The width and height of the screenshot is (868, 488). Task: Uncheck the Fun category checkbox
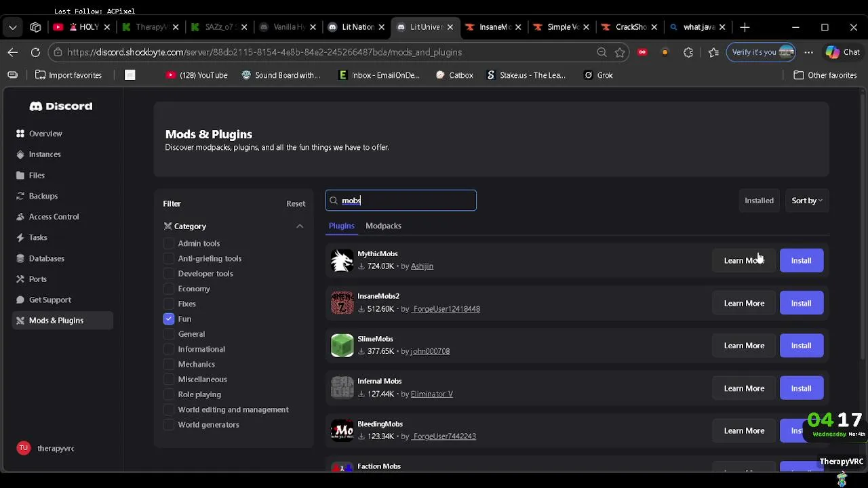pyautogui.click(x=169, y=319)
